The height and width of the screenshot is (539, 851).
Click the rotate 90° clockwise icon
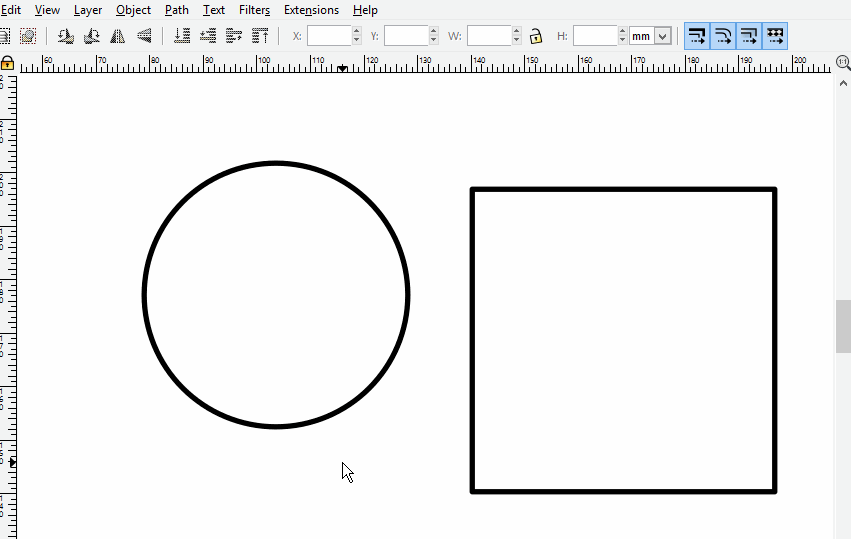point(92,36)
